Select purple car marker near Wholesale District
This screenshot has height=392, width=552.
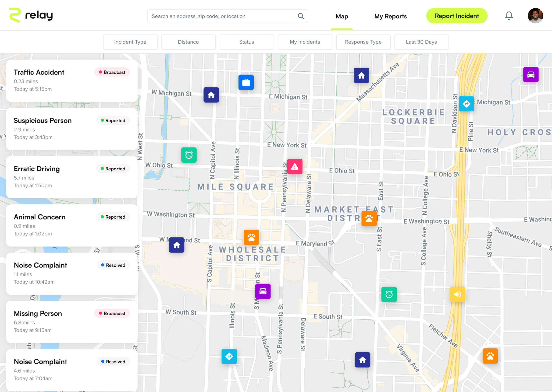point(263,291)
